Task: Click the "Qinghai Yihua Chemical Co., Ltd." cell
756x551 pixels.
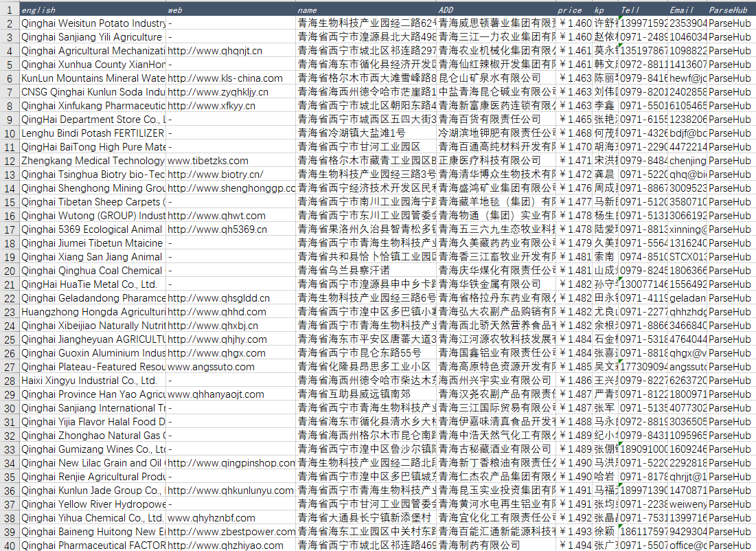Action: click(x=93, y=518)
